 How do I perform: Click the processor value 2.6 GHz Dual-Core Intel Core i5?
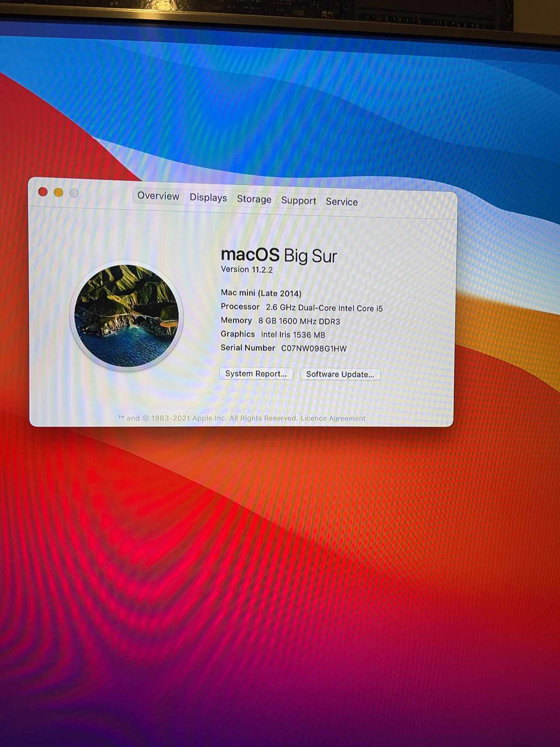click(x=324, y=308)
